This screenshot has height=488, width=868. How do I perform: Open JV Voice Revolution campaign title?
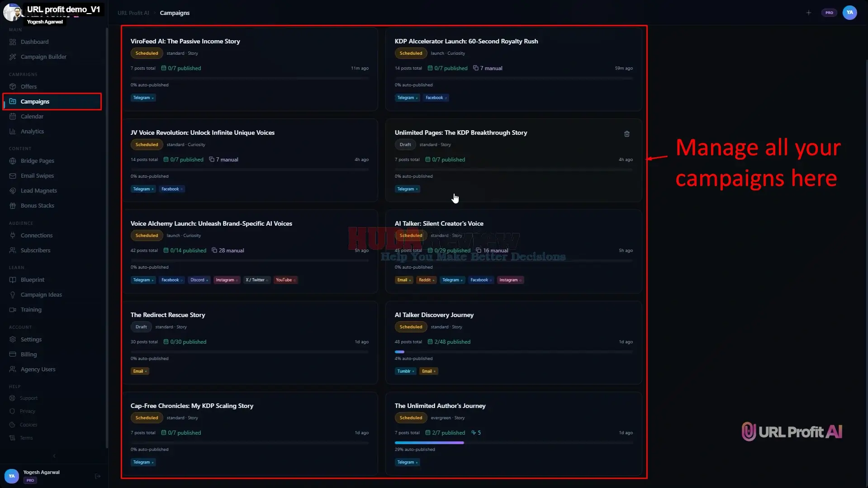point(202,133)
